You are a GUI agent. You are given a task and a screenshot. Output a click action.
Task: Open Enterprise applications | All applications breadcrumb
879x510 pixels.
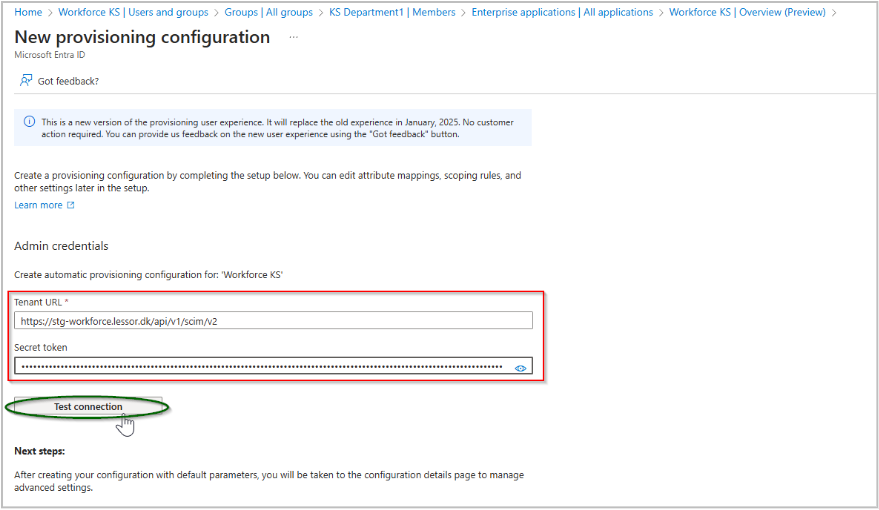pyautogui.click(x=562, y=12)
